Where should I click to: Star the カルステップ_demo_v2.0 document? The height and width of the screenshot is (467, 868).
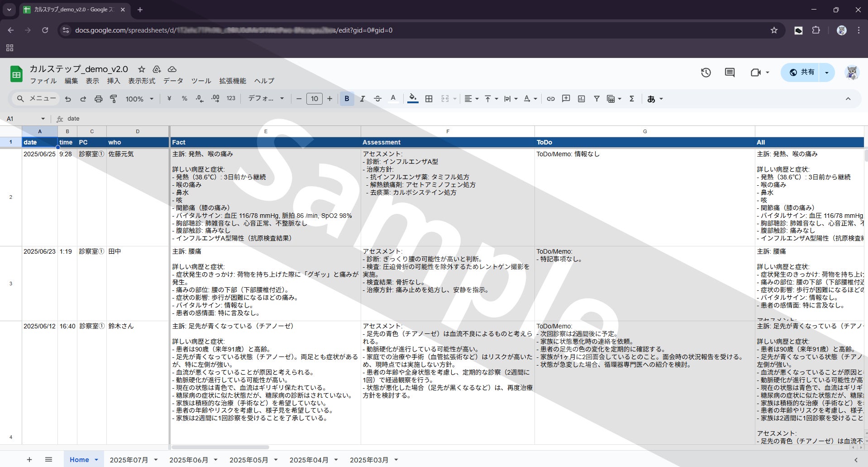point(142,69)
